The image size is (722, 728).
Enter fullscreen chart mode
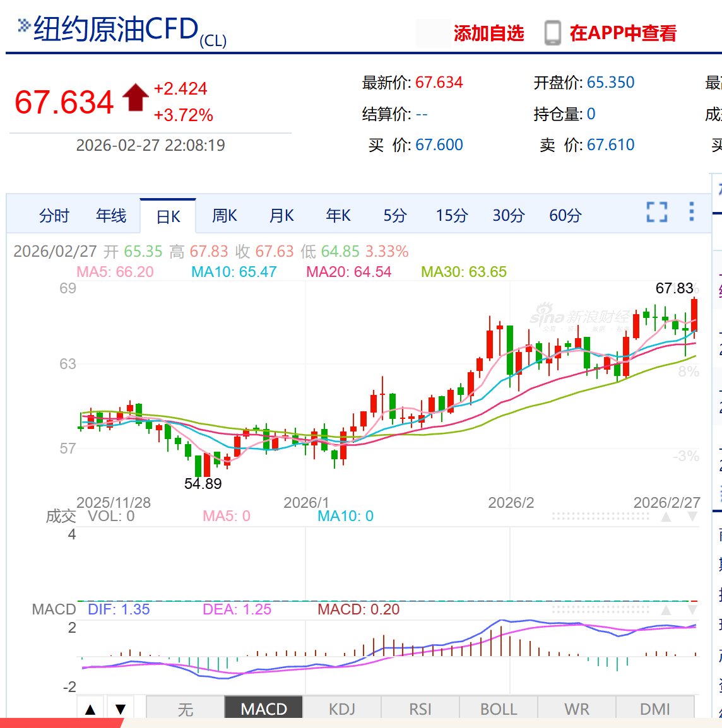tap(658, 212)
